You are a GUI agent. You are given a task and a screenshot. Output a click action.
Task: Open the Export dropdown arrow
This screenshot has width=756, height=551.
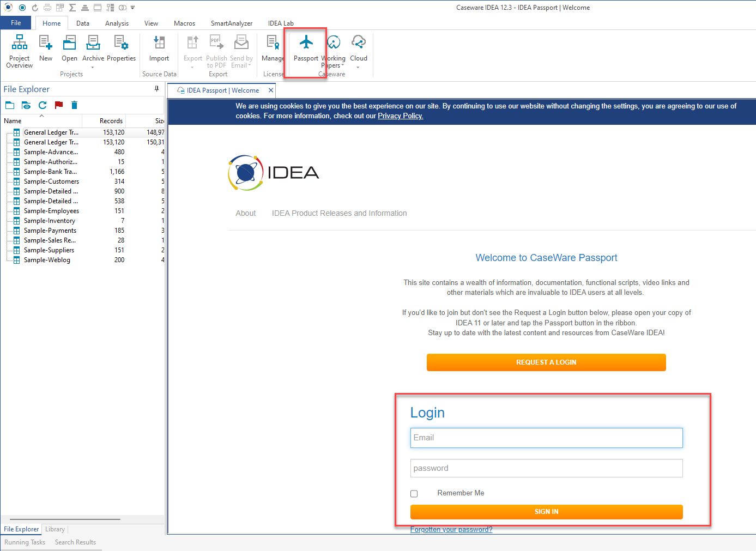[192, 68]
